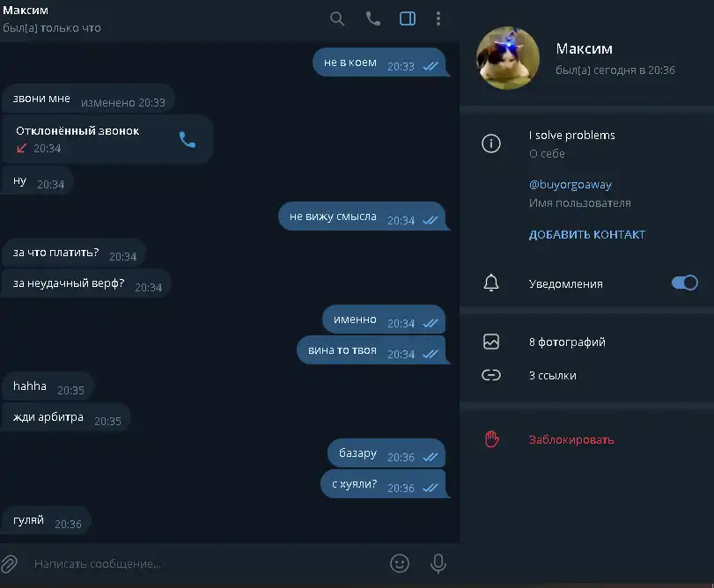Image resolution: width=714 pixels, height=588 pixels.
Task: Call back from the declined call bubble
Action: coord(188,140)
